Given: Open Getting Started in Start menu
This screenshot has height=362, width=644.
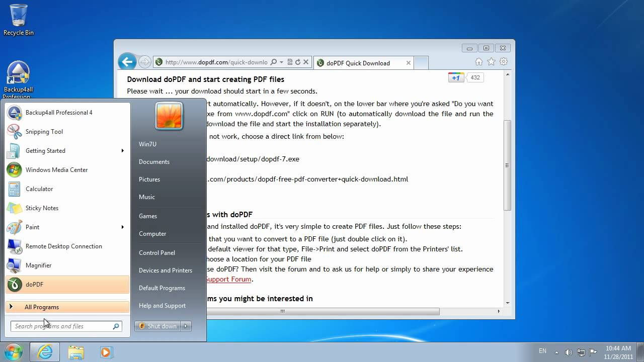Looking at the screenshot, I should (x=67, y=151).
